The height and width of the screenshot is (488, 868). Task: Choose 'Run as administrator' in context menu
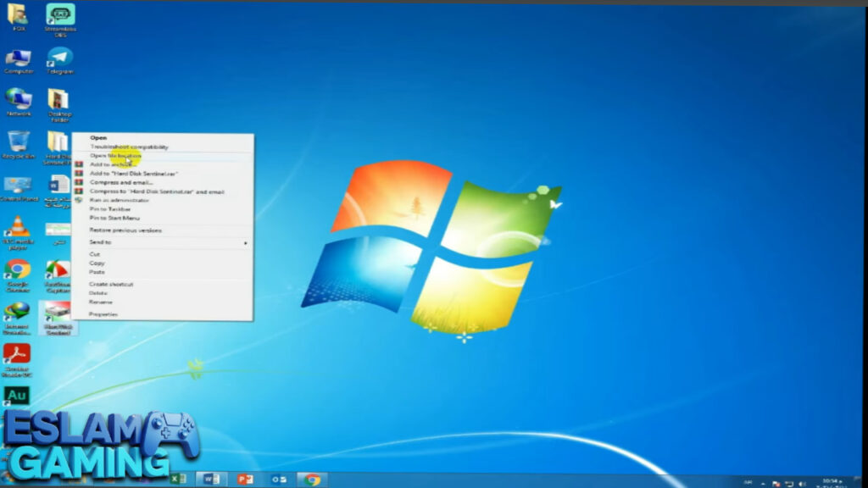point(120,200)
